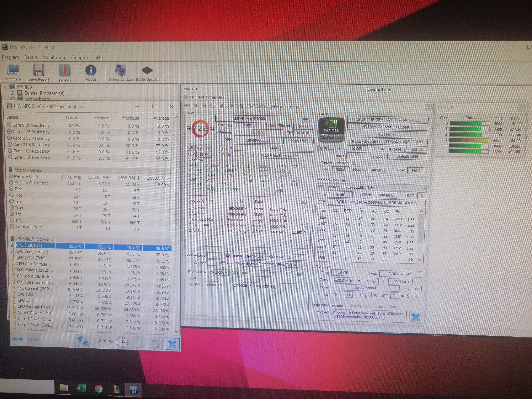Click the BIOS Date 09/17/2019 field

pyautogui.click(x=218, y=272)
